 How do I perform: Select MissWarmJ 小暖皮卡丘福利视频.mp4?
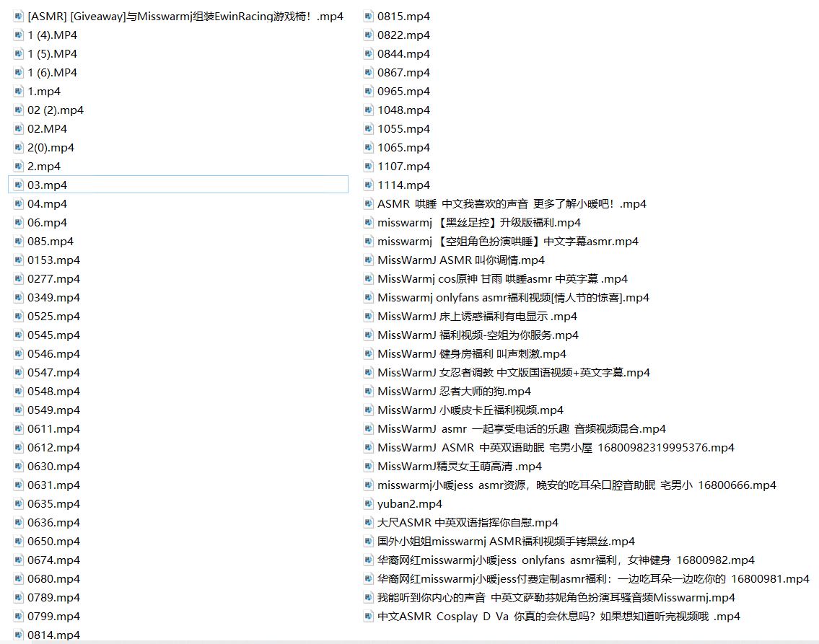[x=470, y=410]
